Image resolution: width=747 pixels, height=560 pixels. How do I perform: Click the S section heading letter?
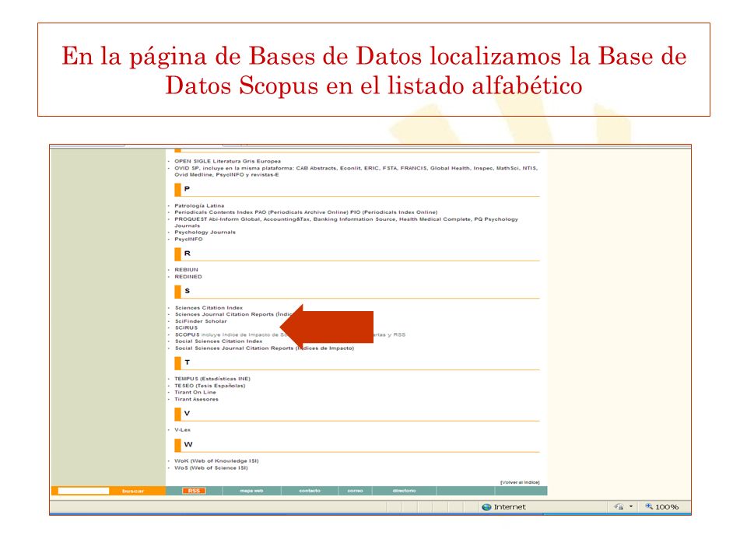[188, 290]
